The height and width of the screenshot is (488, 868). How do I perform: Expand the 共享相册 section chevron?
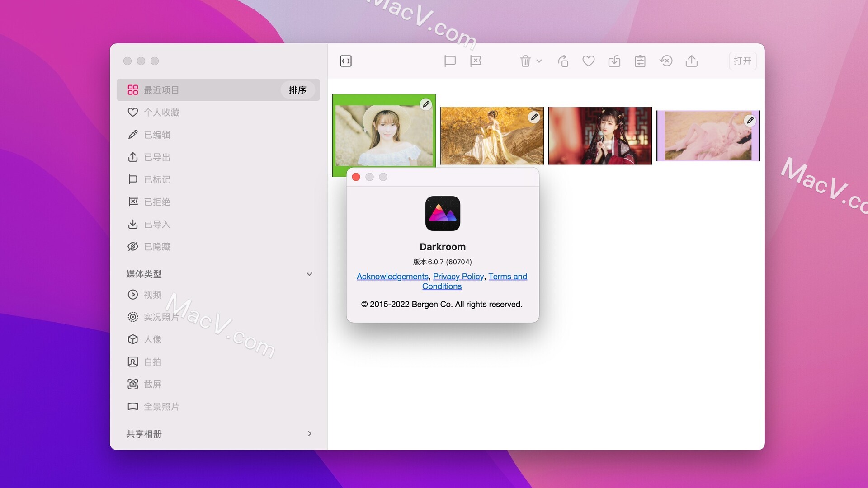pos(309,434)
